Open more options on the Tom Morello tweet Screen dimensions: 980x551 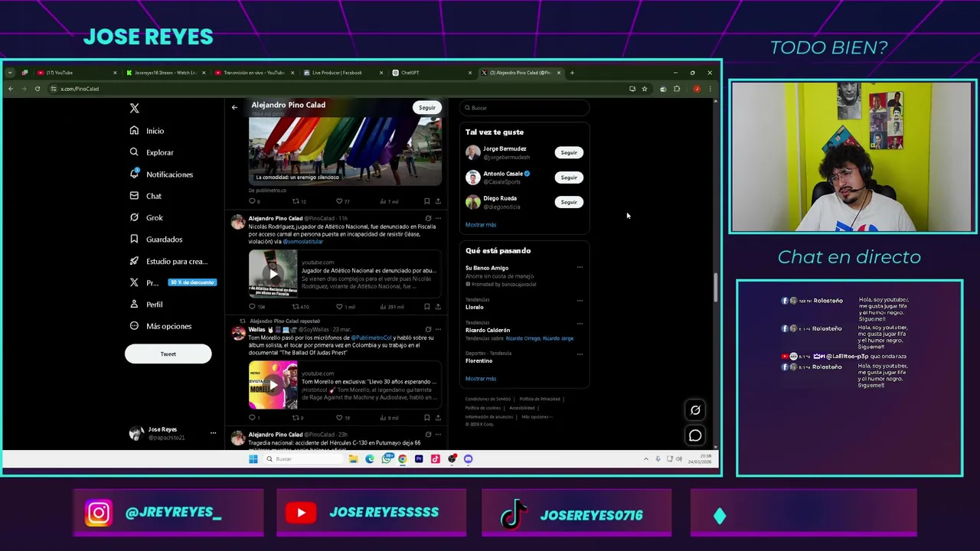[x=438, y=330]
